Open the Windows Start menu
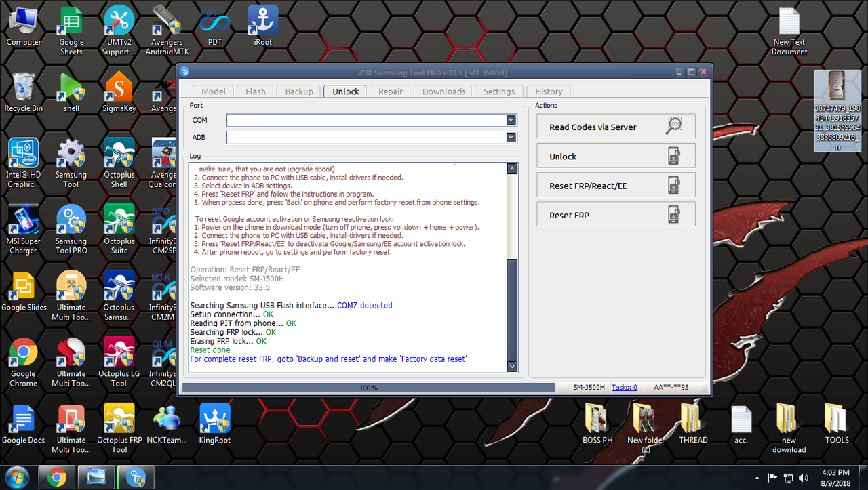Image resolution: width=868 pixels, height=490 pixels. [16, 478]
